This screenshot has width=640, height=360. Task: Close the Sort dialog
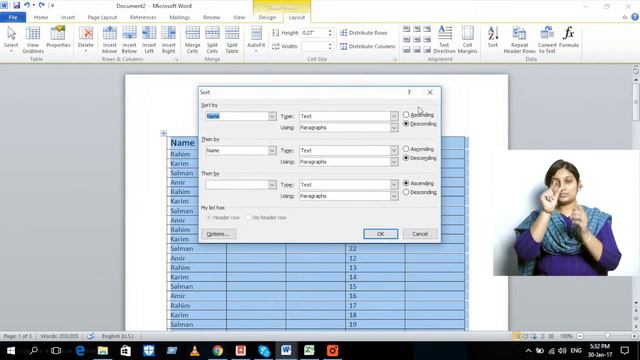tap(430, 92)
